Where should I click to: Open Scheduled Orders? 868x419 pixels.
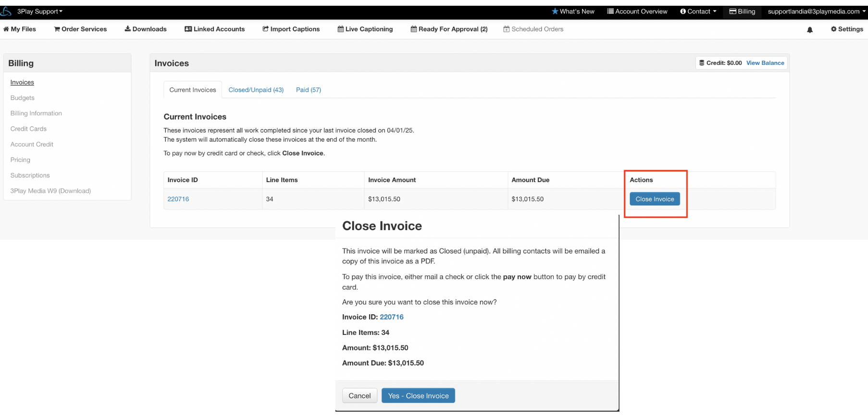[533, 29]
